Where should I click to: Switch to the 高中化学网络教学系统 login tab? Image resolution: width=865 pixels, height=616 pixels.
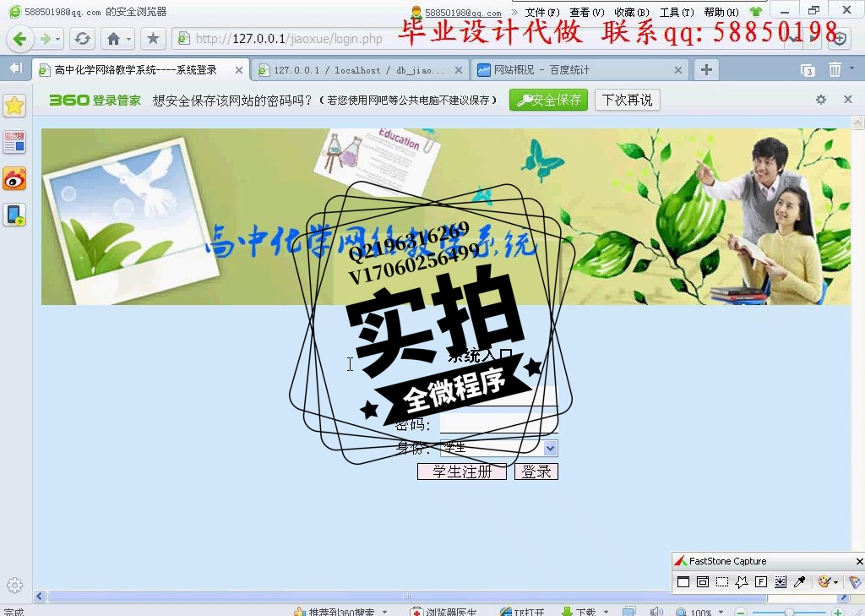pyautogui.click(x=136, y=70)
